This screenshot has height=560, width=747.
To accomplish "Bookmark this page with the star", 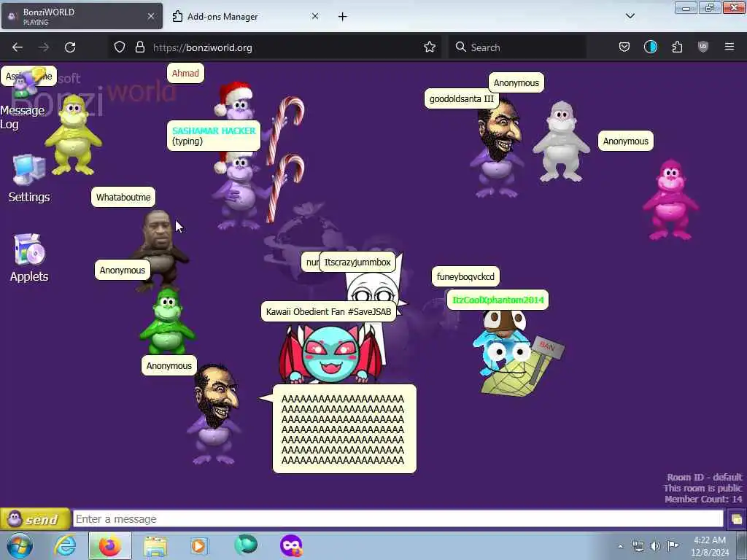I will point(429,47).
